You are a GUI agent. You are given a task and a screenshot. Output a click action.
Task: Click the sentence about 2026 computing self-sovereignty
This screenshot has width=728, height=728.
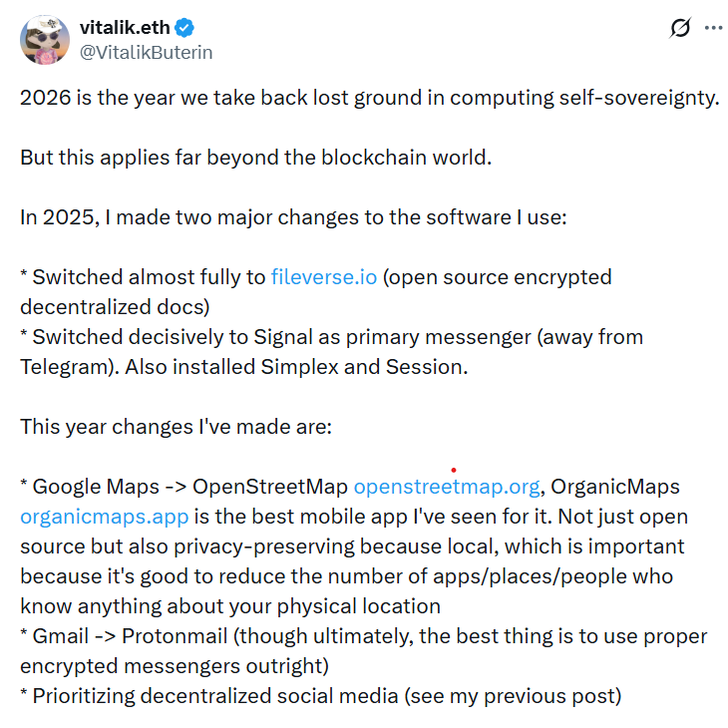click(x=369, y=98)
